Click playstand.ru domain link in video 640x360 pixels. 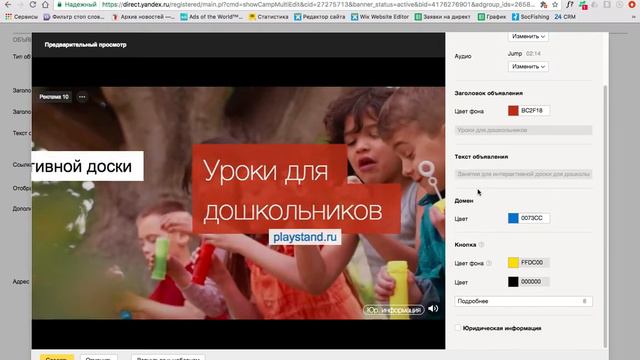305,237
